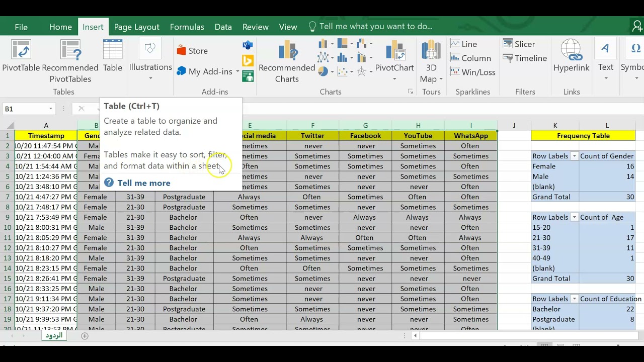Switch to the Formulas tab
Viewport: 644px width, 362px height.
pyautogui.click(x=187, y=27)
